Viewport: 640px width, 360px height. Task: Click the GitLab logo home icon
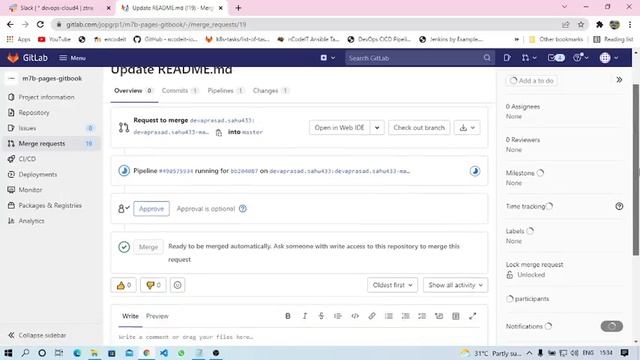(13, 58)
